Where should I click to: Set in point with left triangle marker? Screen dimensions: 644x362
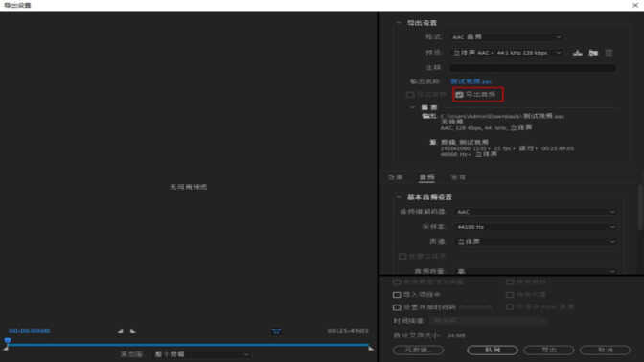tap(120, 331)
